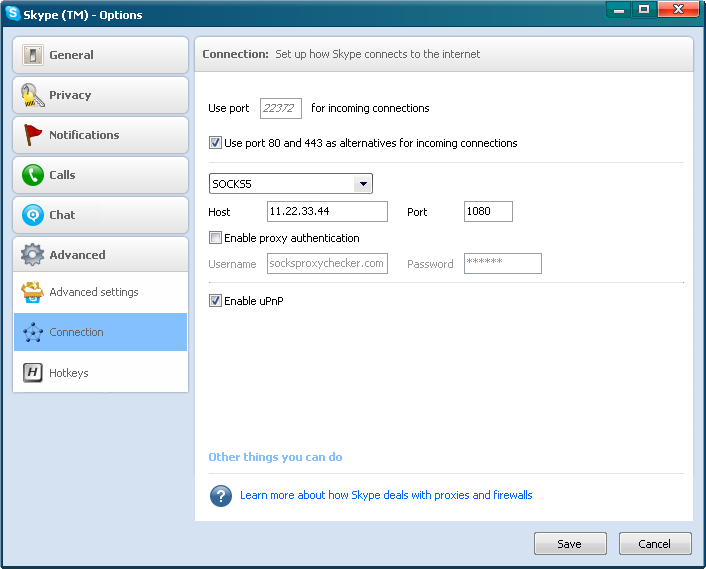Viewport: 706px width, 569px height.
Task: Click the Hotkeys H icon
Action: pyautogui.click(x=32, y=372)
